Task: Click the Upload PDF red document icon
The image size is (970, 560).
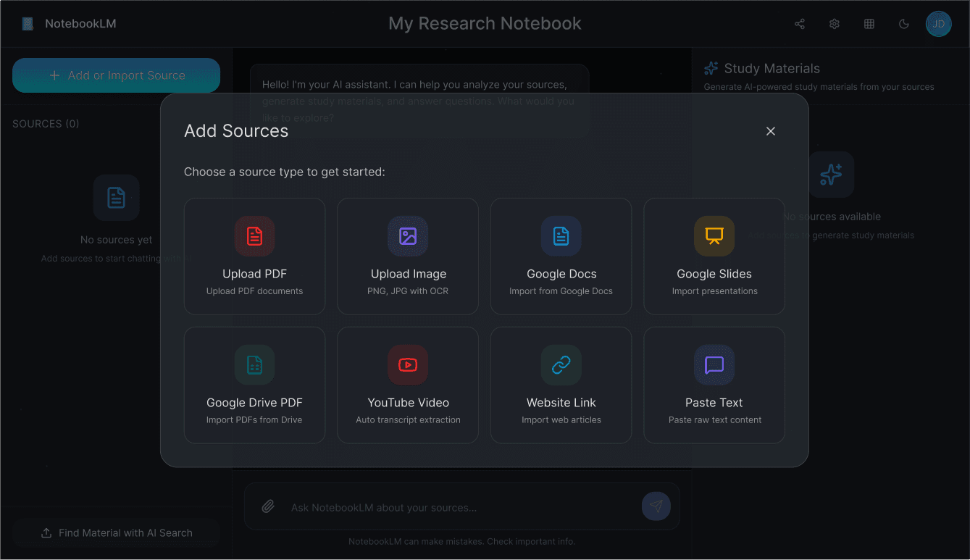Action: (x=254, y=236)
